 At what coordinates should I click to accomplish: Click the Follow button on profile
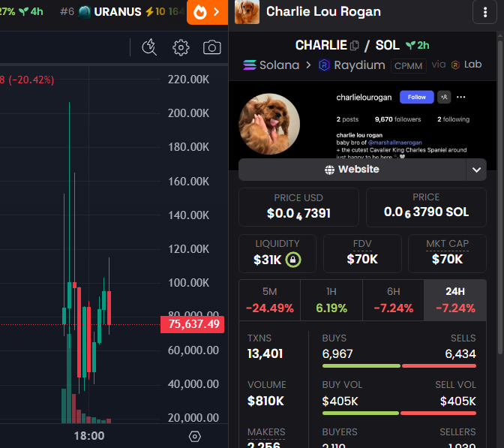[416, 97]
